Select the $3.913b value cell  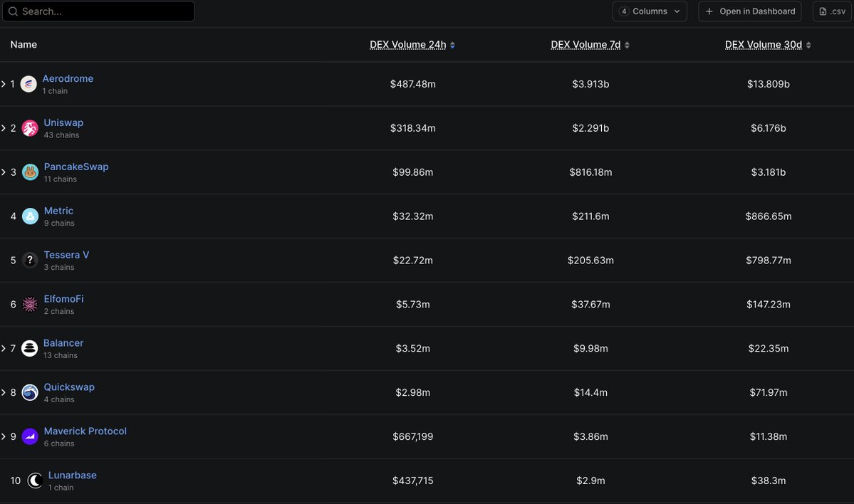click(590, 84)
